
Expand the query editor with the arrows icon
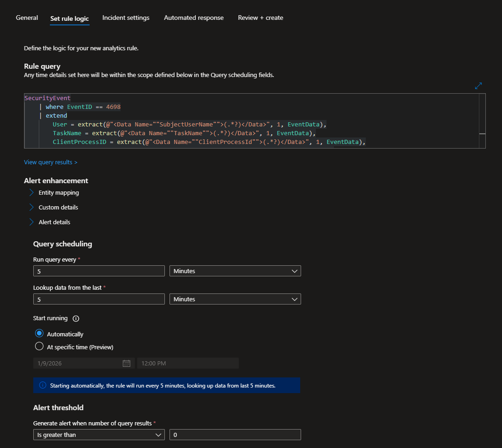pyautogui.click(x=478, y=86)
